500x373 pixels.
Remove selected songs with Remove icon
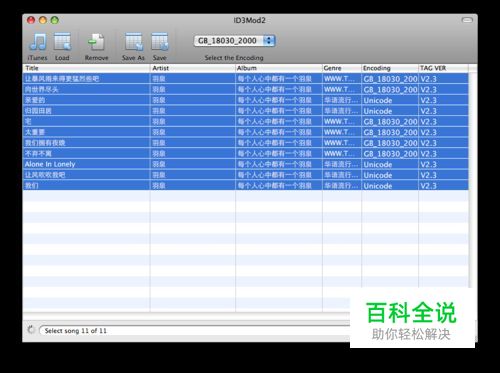click(96, 42)
